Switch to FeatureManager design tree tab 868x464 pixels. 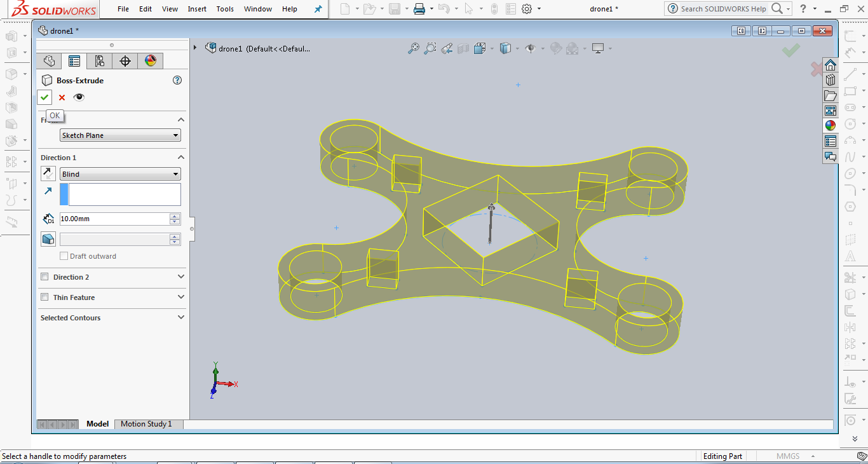pyautogui.click(x=49, y=61)
